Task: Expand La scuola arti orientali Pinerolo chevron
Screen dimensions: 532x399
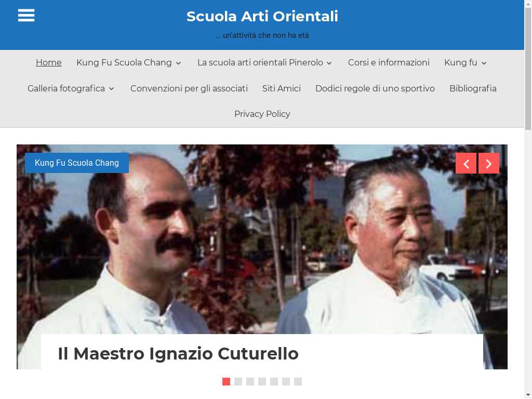Action: [329, 63]
